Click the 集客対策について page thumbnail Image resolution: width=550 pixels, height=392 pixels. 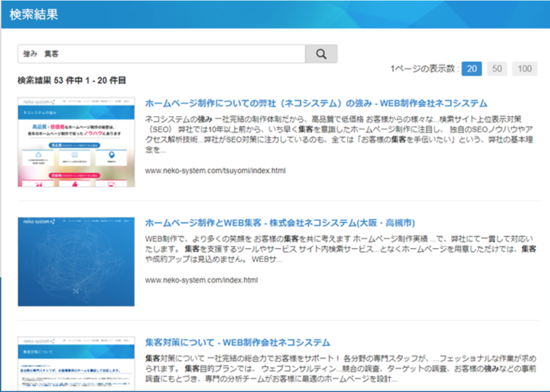(76, 363)
